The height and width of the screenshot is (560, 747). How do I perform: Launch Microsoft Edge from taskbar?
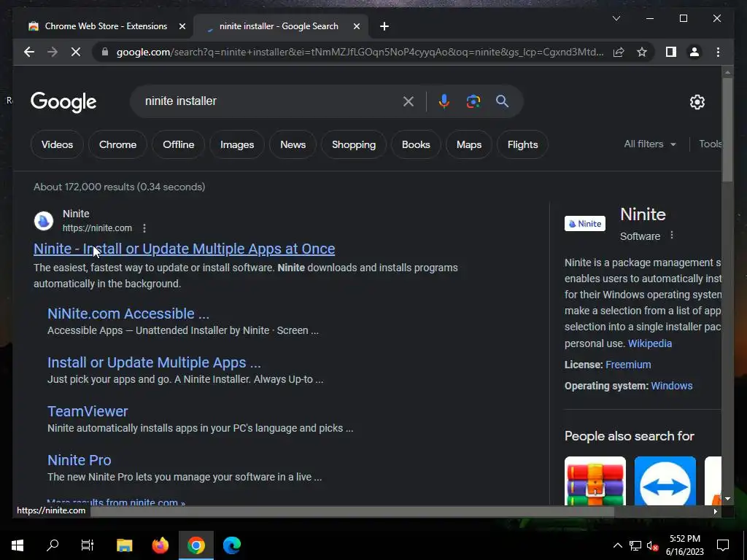click(x=232, y=545)
